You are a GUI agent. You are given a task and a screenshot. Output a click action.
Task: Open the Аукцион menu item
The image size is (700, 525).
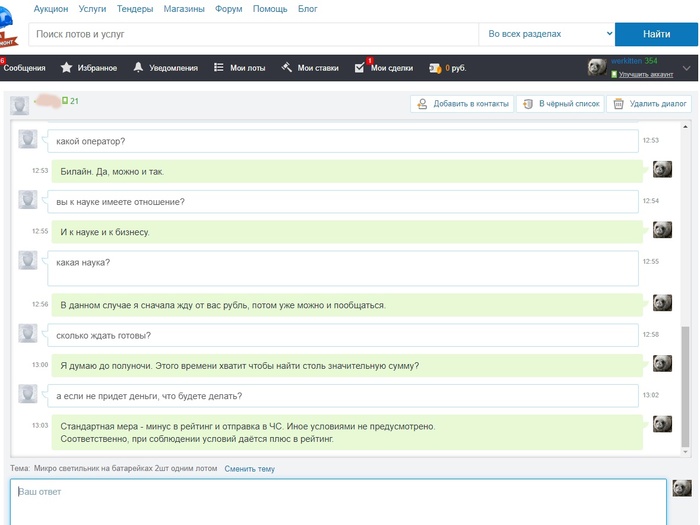pos(52,8)
